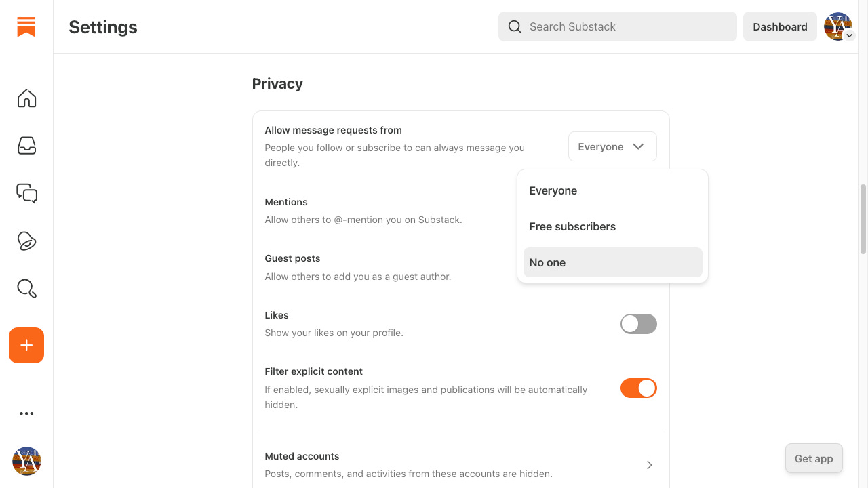Open the three-dot More menu icon
Viewport: 868px width, 488px height.
26,413
